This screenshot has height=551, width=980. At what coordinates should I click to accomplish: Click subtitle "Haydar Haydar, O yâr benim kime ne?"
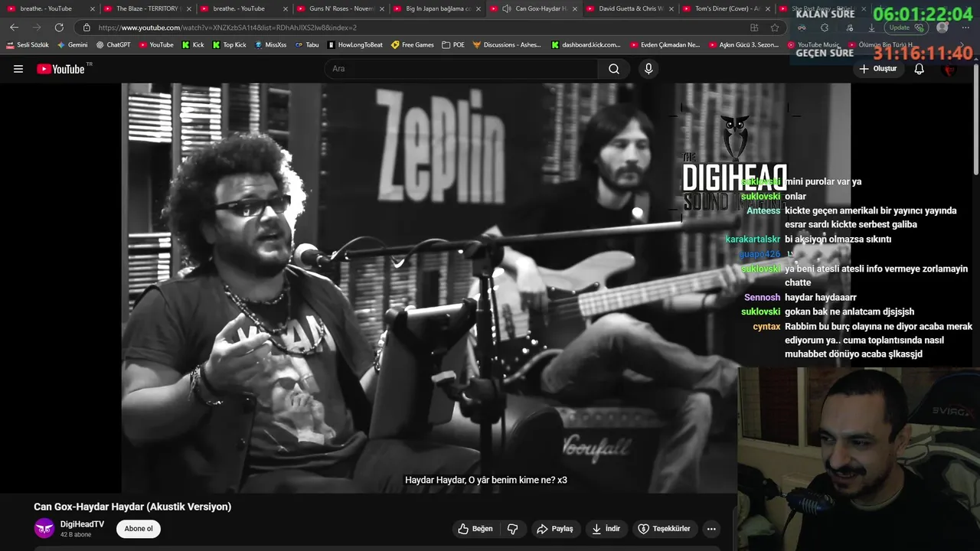point(480,480)
